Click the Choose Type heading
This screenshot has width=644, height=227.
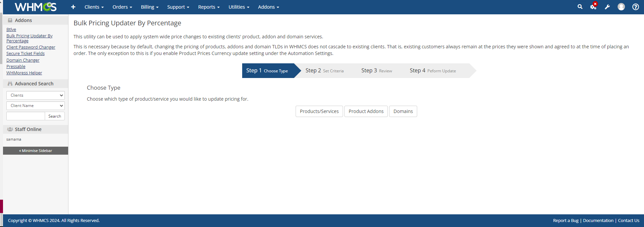(x=104, y=88)
